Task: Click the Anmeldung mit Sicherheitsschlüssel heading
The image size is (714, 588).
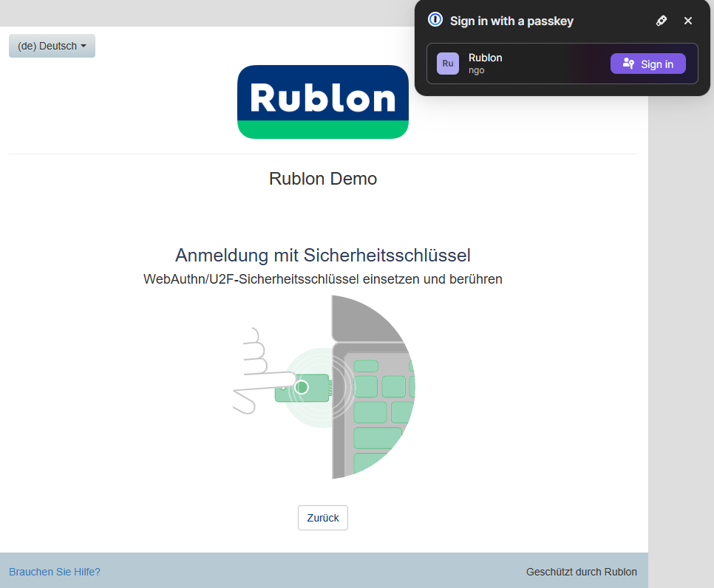Action: (323, 256)
